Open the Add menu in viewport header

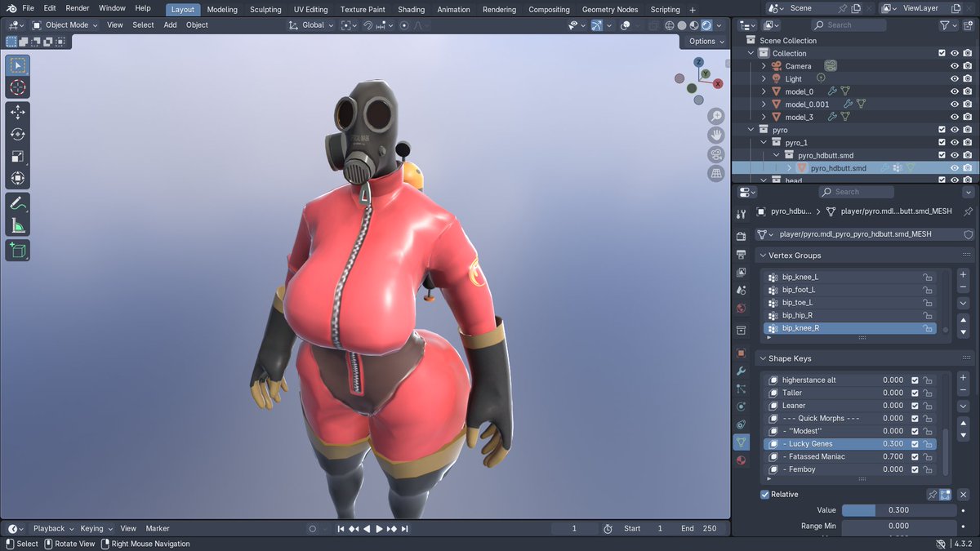(170, 25)
